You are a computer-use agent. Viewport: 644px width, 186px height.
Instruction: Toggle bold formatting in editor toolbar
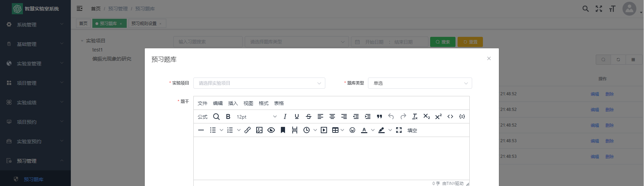click(x=228, y=116)
